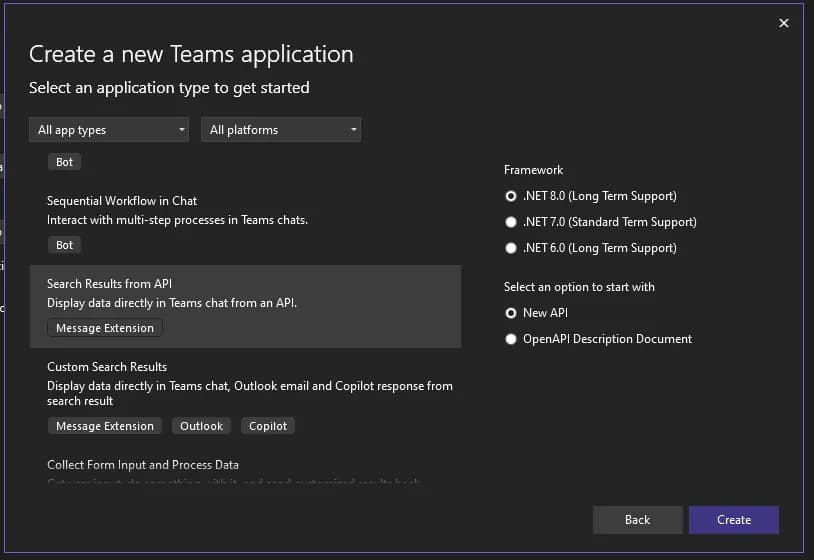This screenshot has width=814, height=560.
Task: Click 'Interact with multi-step processes in Teams chats.' text
Action: (x=178, y=220)
